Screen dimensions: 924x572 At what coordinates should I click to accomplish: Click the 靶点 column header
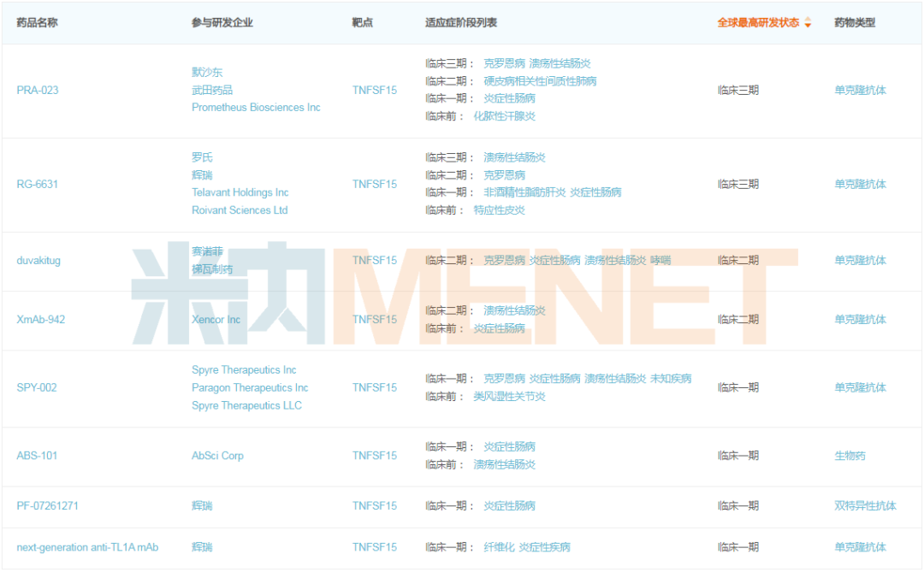coord(363,23)
